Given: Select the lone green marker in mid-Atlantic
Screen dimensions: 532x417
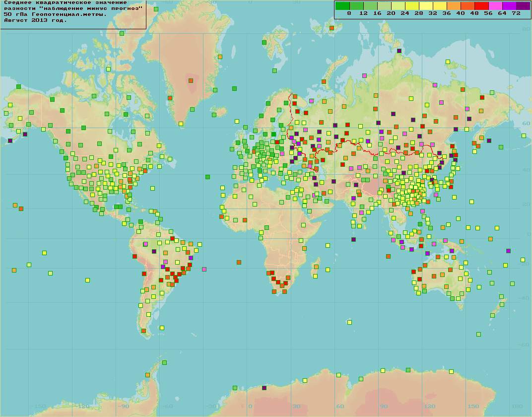Looking at the screenshot, I should [x=207, y=177].
